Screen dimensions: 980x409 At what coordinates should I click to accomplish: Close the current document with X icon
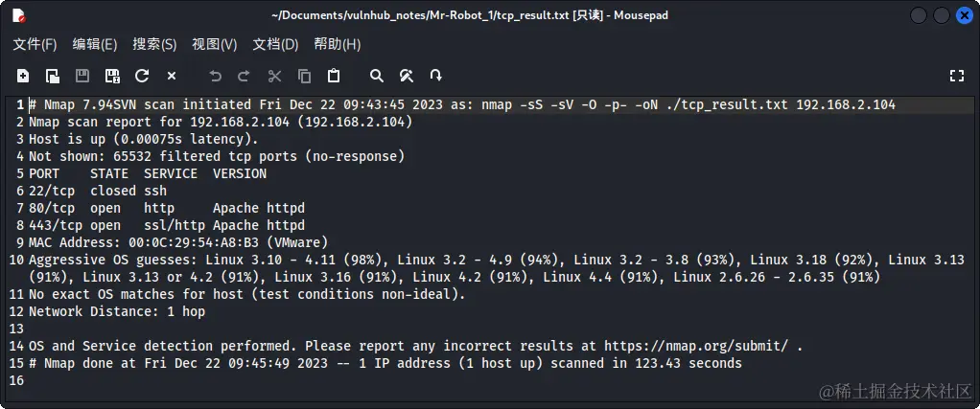[x=172, y=76]
